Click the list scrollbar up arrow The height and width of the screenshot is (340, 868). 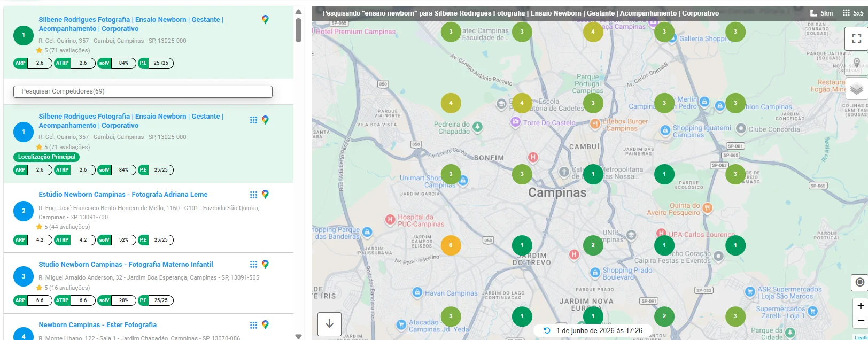298,12
